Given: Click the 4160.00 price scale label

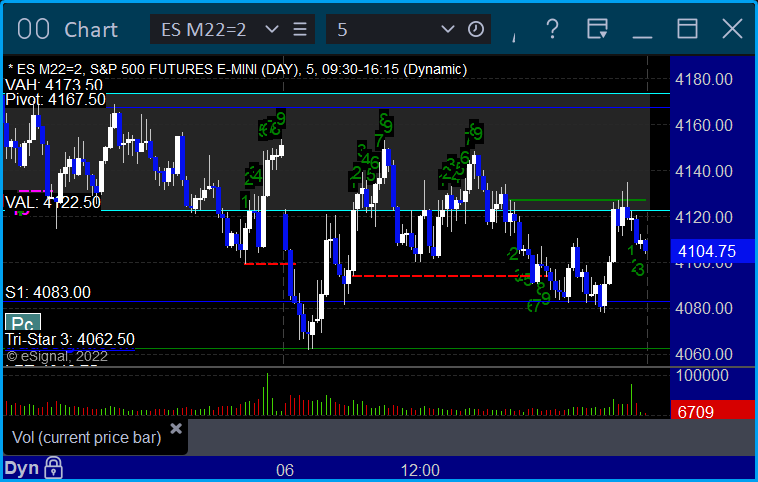Looking at the screenshot, I should [704, 125].
